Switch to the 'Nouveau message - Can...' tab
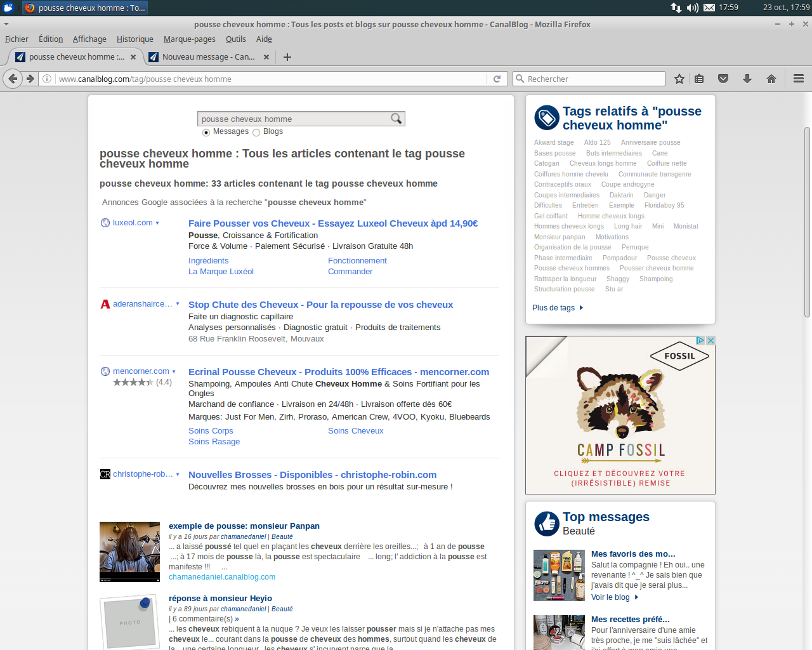 pos(209,57)
